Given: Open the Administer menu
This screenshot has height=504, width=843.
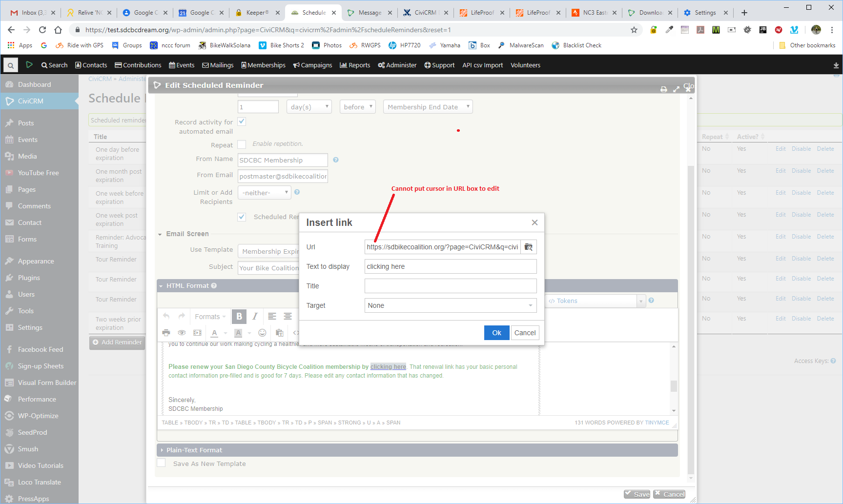Looking at the screenshot, I should coord(397,65).
